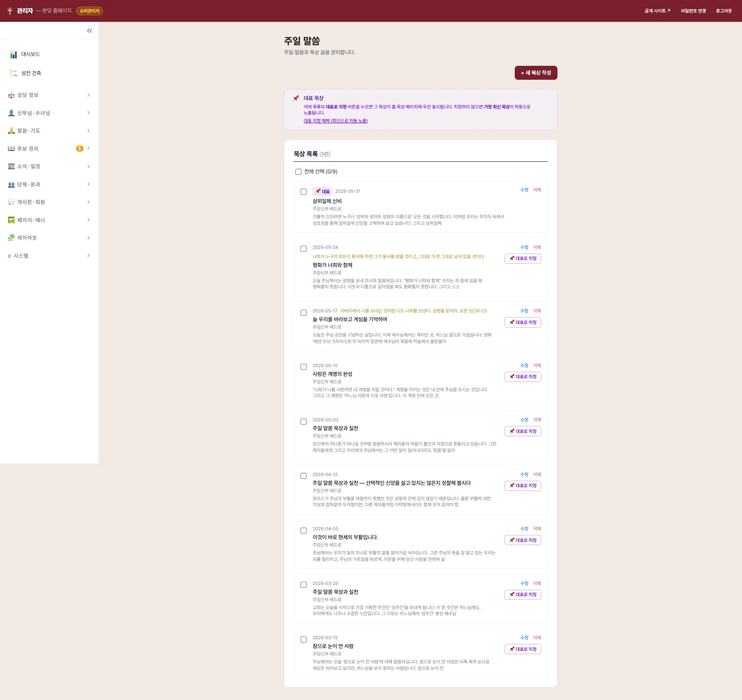Select the 사랑은 계명의 완성 checkbox

point(303,367)
